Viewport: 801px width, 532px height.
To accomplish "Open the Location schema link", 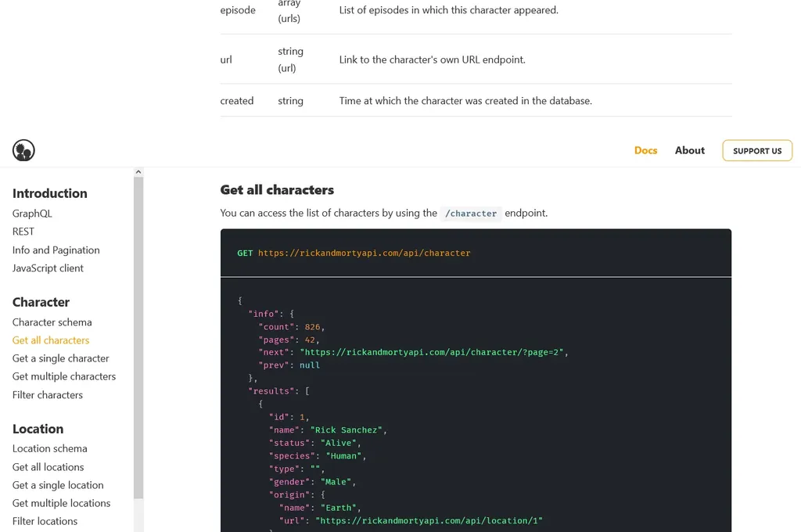I will coord(50,449).
